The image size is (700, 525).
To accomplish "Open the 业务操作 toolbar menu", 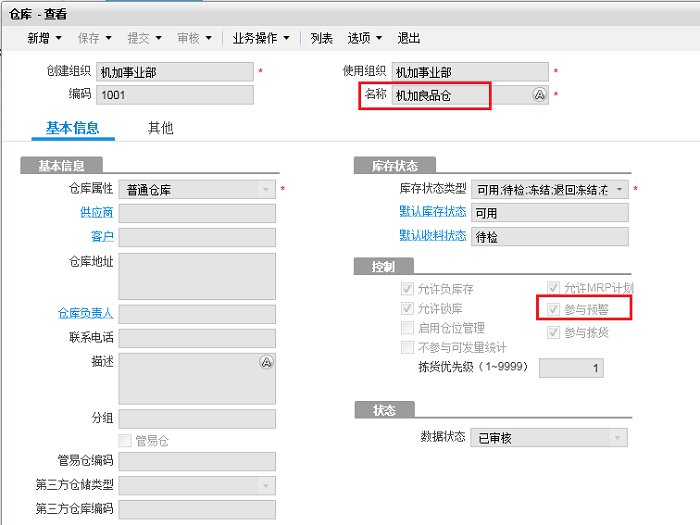I will pyautogui.click(x=261, y=38).
